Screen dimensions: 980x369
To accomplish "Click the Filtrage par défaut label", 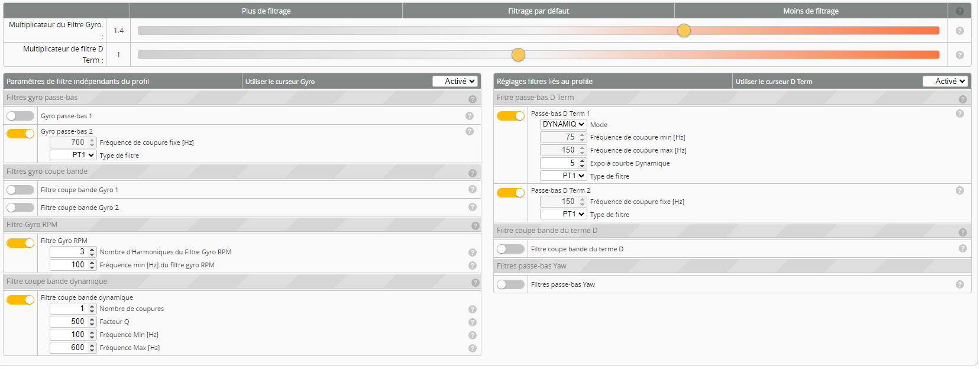I will 538,11.
